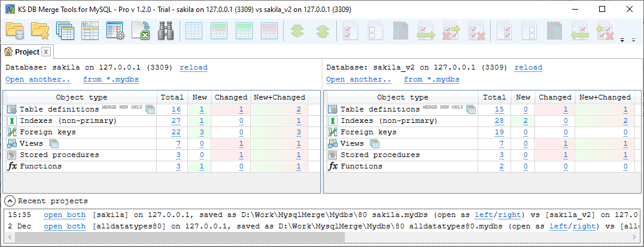Click the right-side uncheck-all document icon
Image resolution: width=644 pixels, height=247 pixels.
click(x=530, y=31)
